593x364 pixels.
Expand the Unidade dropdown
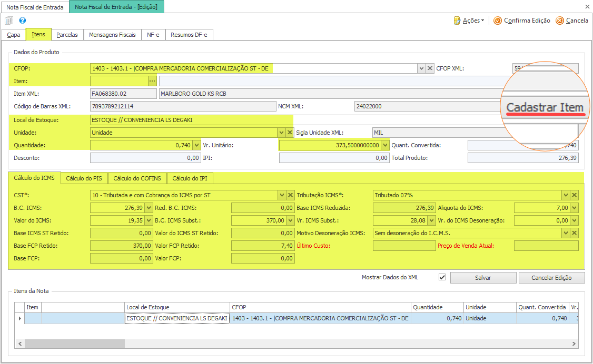(281, 133)
